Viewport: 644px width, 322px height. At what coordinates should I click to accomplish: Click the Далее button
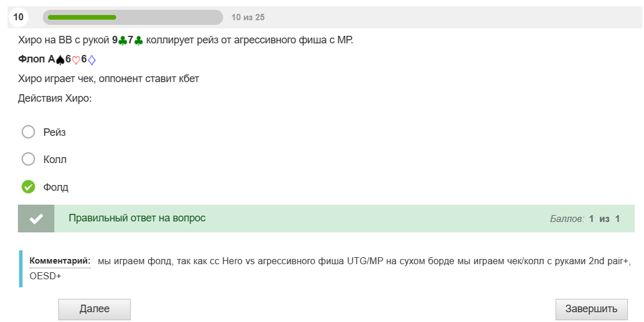tap(94, 309)
